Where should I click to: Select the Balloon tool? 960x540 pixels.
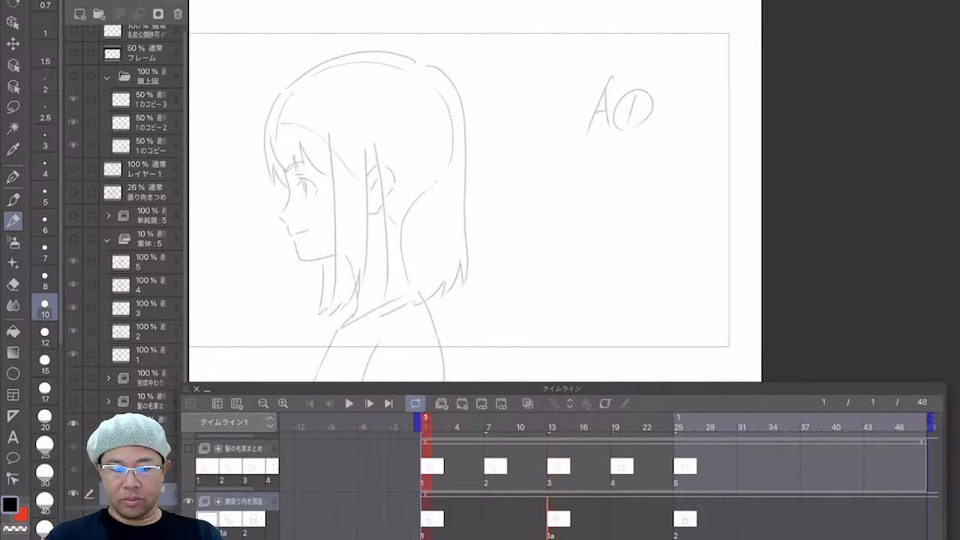pos(13,458)
